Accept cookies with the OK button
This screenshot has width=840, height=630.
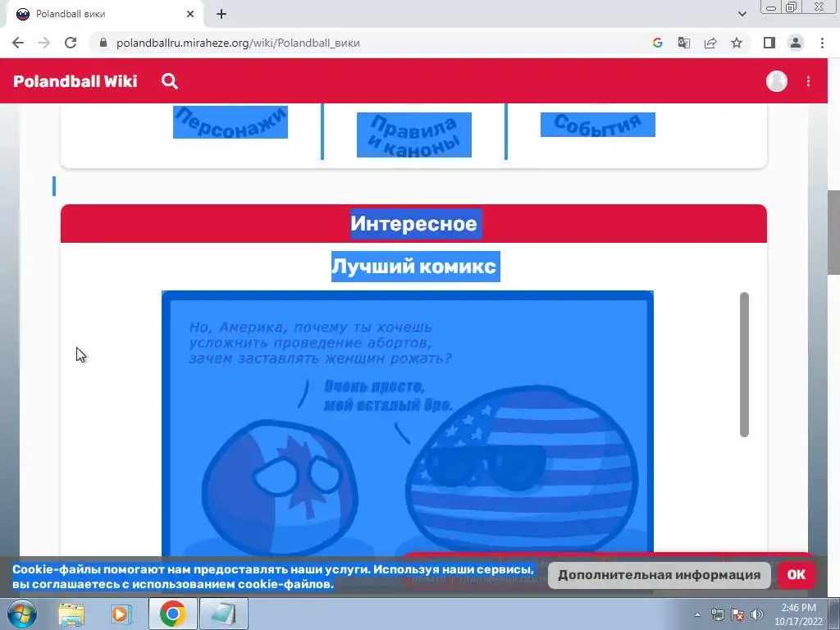point(796,575)
